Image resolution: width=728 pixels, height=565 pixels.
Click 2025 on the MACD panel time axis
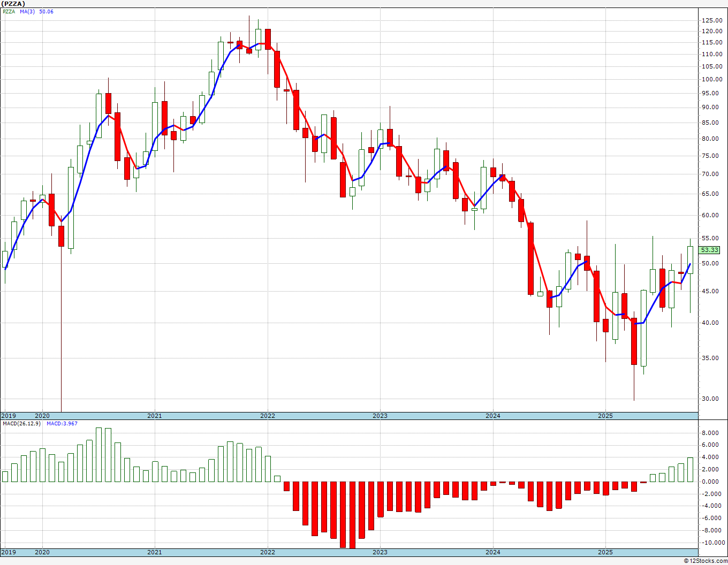point(605,552)
